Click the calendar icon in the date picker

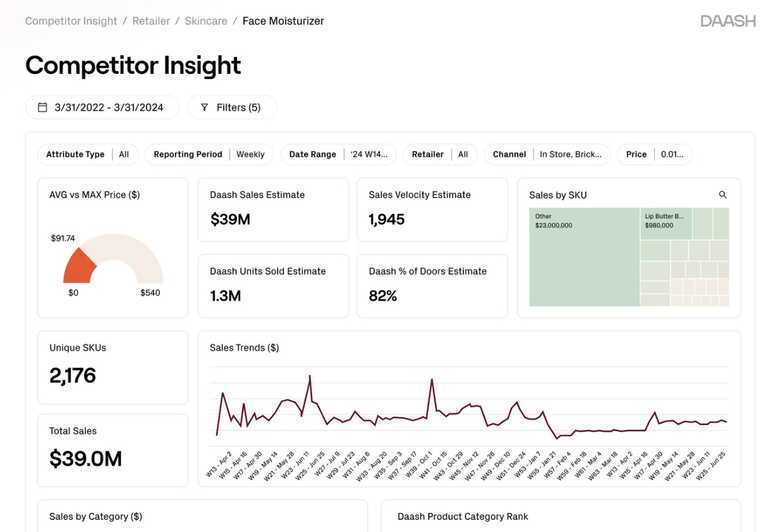tap(42, 107)
